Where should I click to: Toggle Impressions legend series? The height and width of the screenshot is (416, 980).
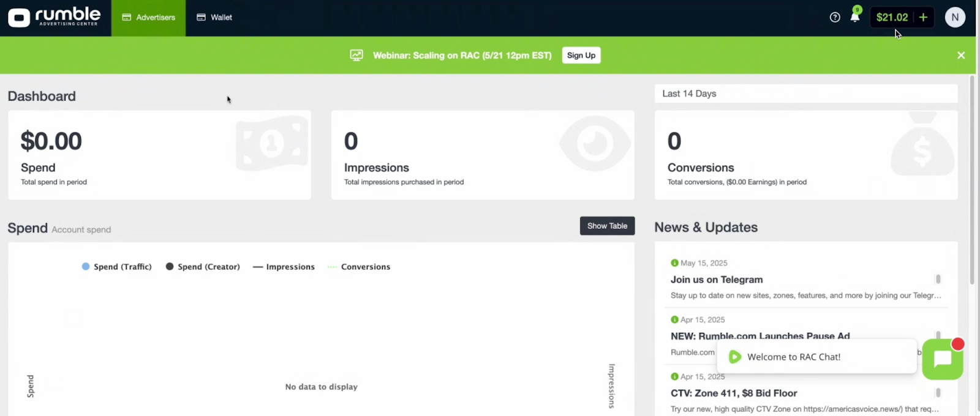(284, 267)
